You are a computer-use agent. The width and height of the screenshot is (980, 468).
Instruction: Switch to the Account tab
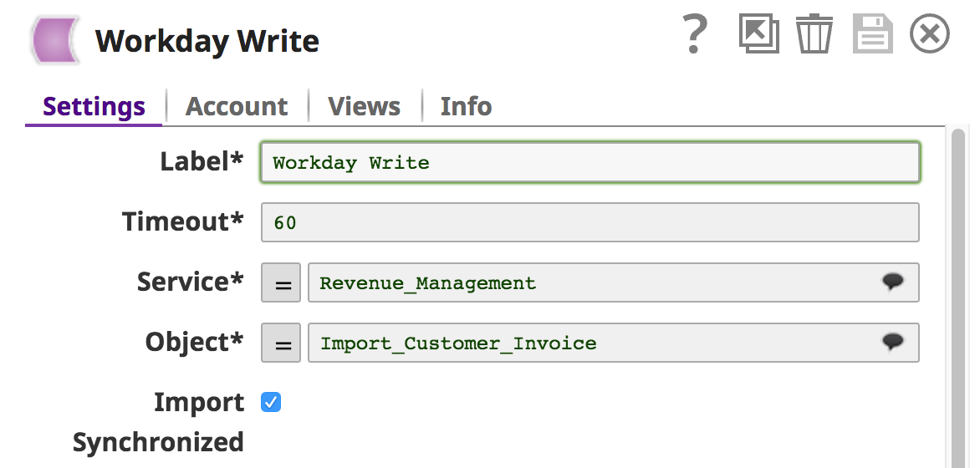[237, 107]
